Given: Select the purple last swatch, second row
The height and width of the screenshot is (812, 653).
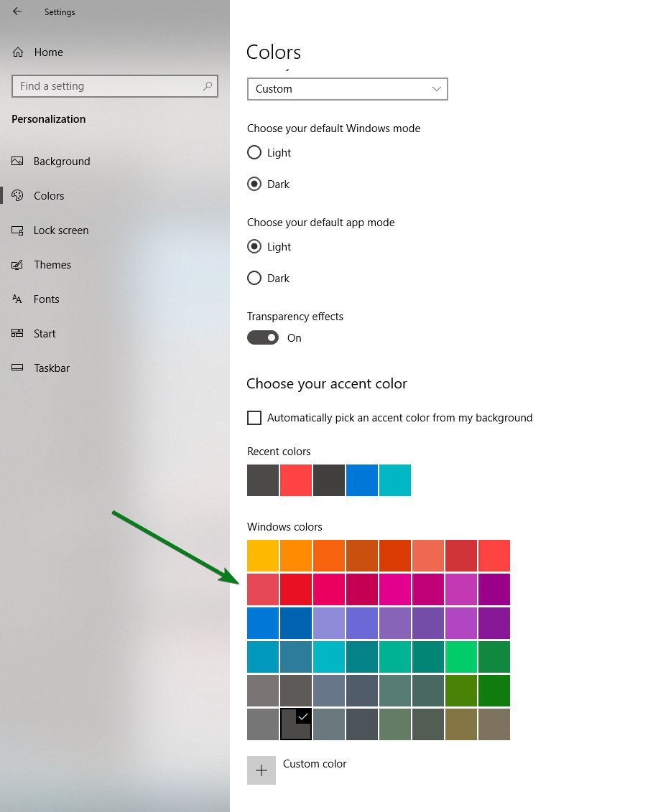Looking at the screenshot, I should (494, 589).
